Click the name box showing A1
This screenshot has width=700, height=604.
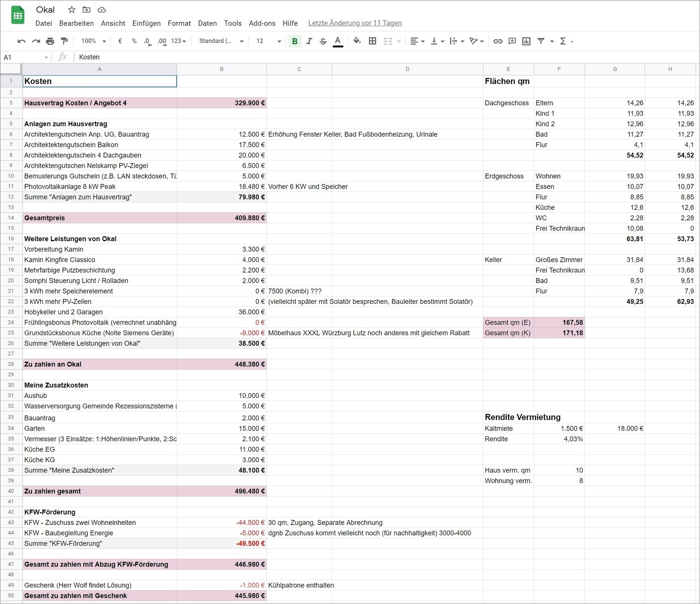(25, 57)
